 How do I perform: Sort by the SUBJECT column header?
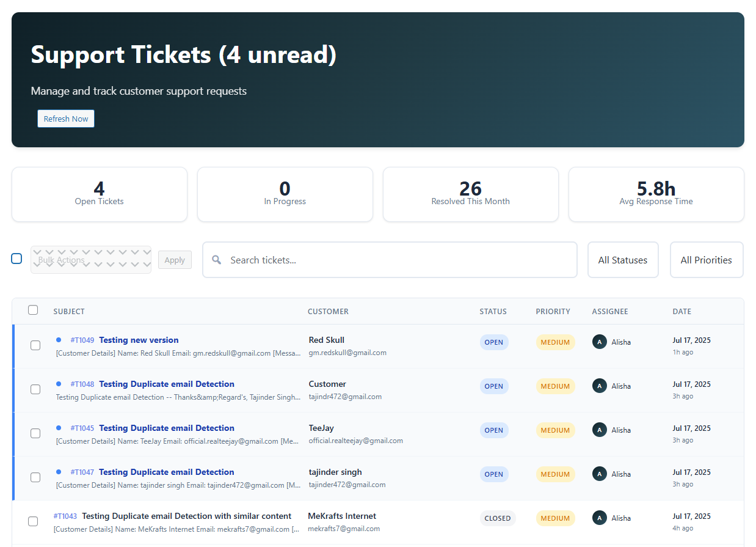click(x=69, y=312)
